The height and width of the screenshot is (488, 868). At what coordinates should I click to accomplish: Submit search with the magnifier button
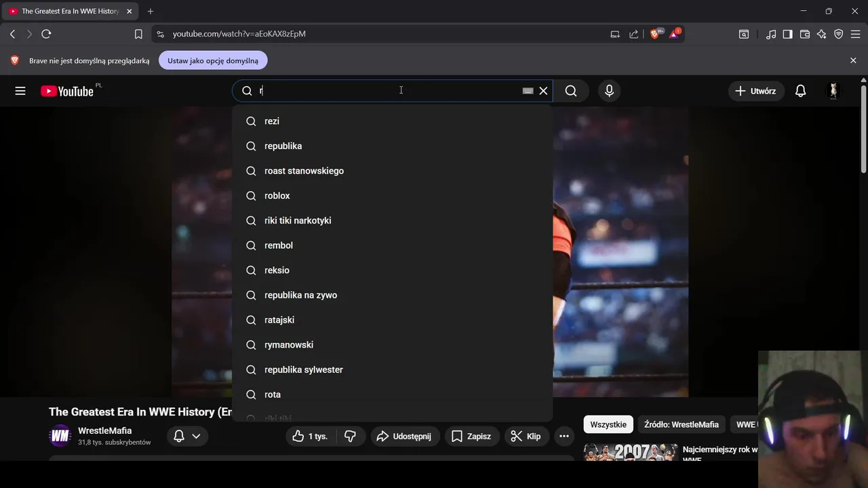[571, 91]
